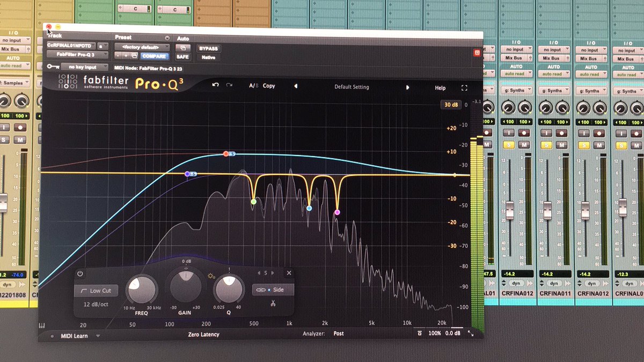
Task: Open the Default Setting preset browser
Action: tap(352, 87)
